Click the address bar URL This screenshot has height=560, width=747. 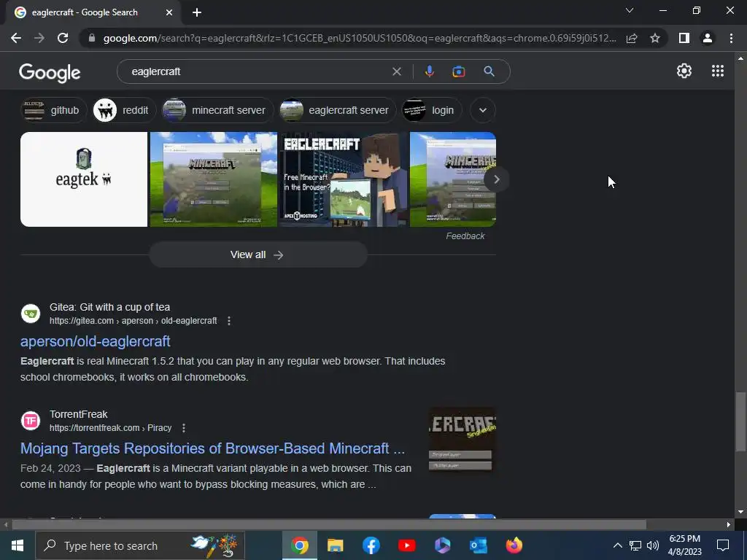[360, 38]
